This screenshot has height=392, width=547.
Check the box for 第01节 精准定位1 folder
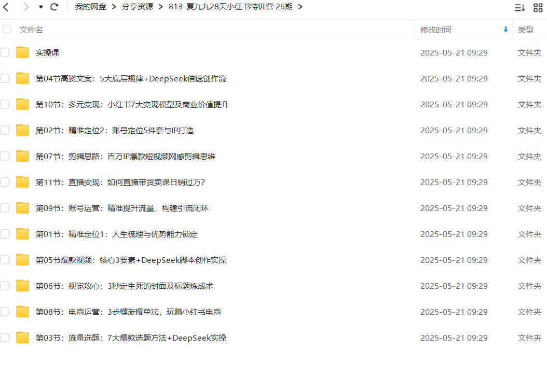click(x=5, y=234)
